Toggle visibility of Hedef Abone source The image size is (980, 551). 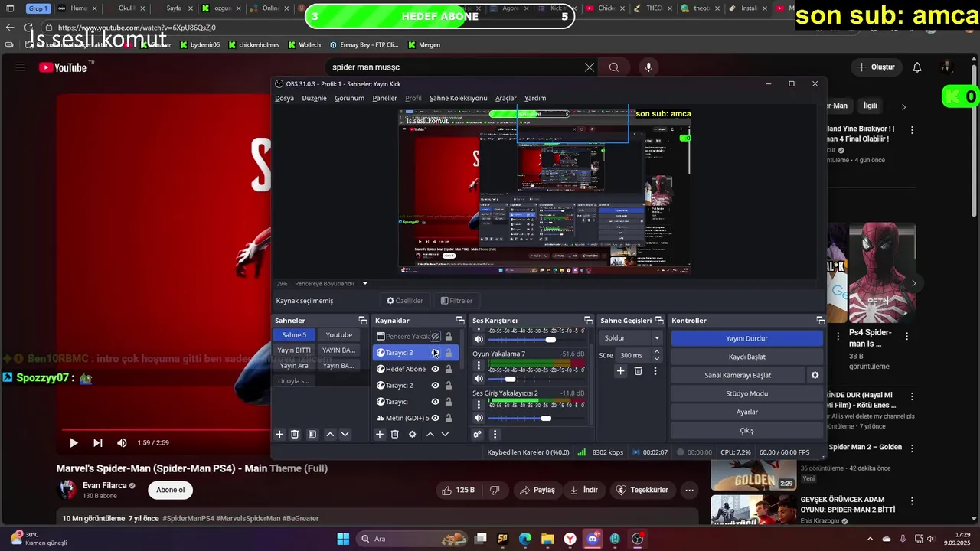(435, 369)
